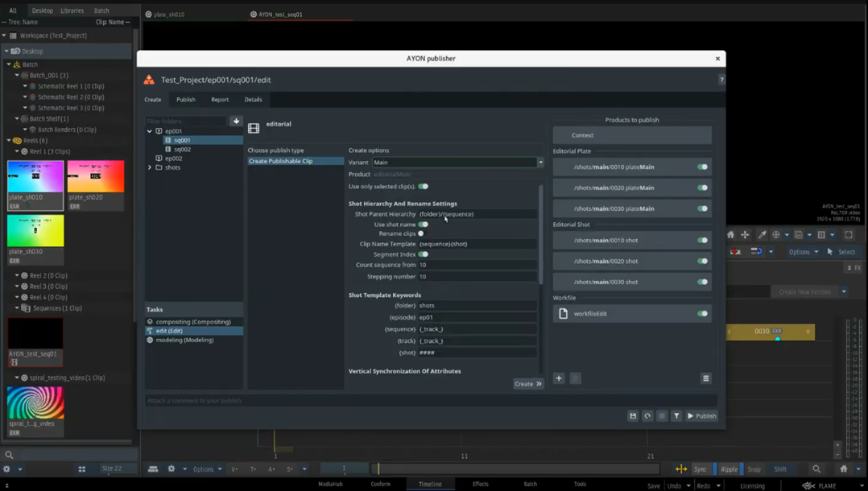Click the magnifier search icon in the media panel
The image size is (868, 491).
pyautogui.click(x=9, y=455)
